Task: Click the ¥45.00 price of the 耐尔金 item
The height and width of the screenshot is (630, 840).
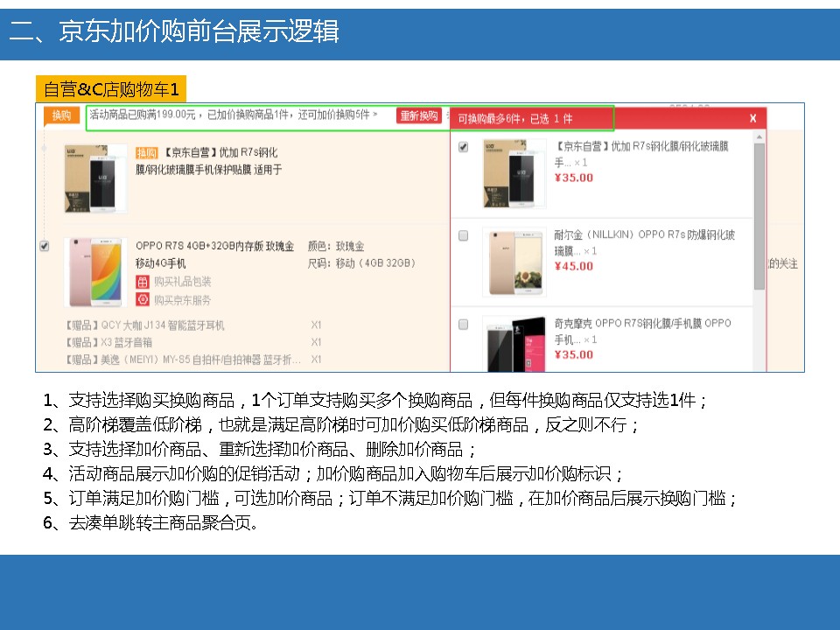Action: (x=574, y=266)
